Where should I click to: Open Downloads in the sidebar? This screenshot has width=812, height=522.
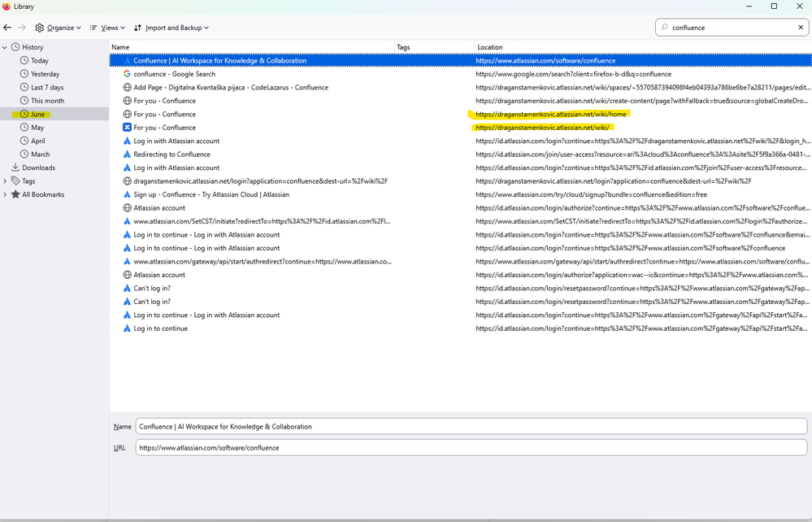38,167
